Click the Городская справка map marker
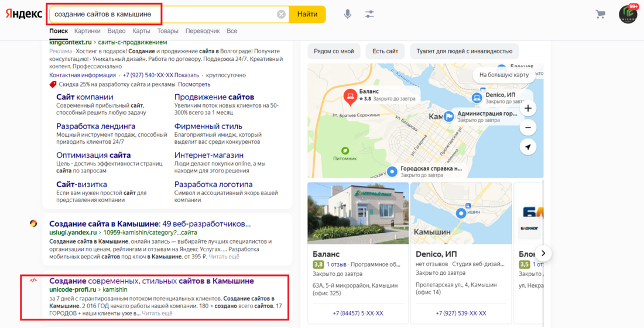Viewport: 644px width, 328px height. [x=393, y=171]
